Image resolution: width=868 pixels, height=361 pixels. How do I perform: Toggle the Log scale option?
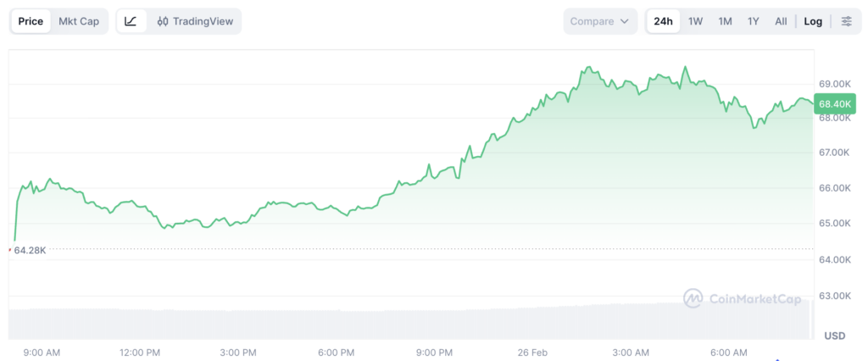(x=813, y=21)
